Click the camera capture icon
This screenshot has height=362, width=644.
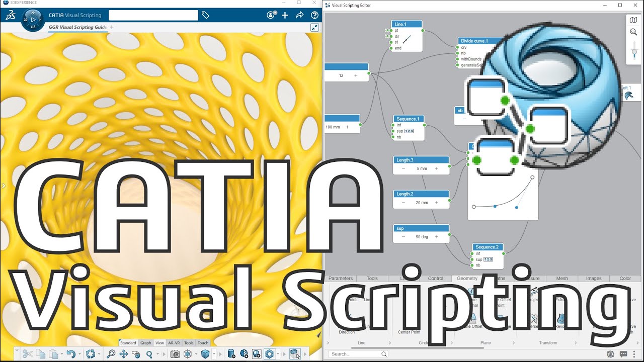pos(175,354)
